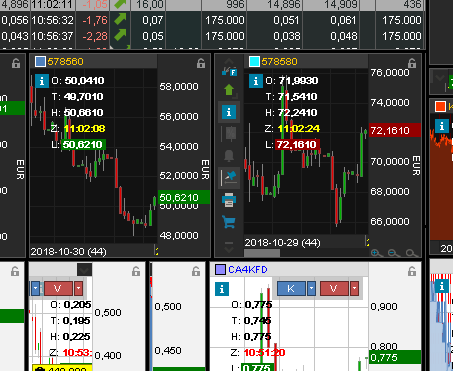The width and height of the screenshot is (453, 371).
Task: Select the 10:56:32 time cell
Action: click(53, 20)
